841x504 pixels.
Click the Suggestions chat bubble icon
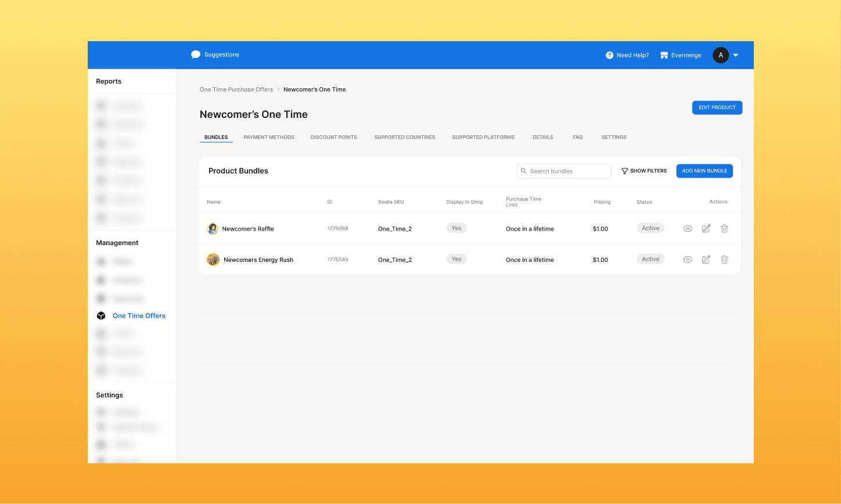coord(196,55)
